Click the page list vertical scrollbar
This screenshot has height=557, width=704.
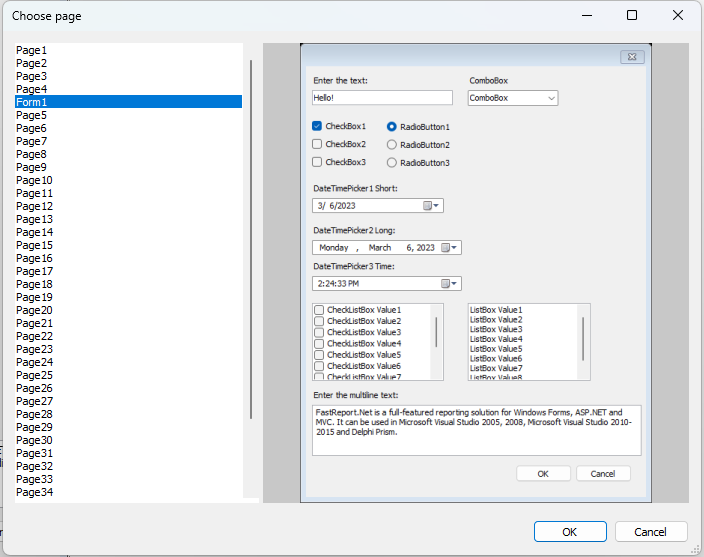(251, 240)
